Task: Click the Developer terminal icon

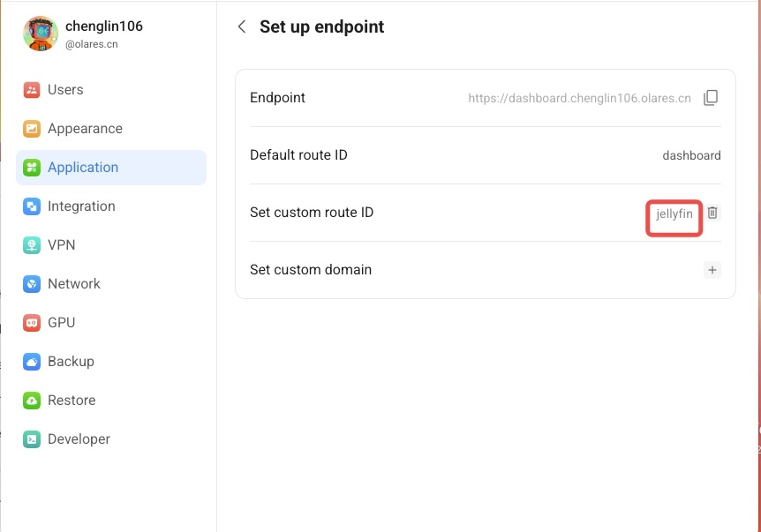Action: tap(32, 439)
